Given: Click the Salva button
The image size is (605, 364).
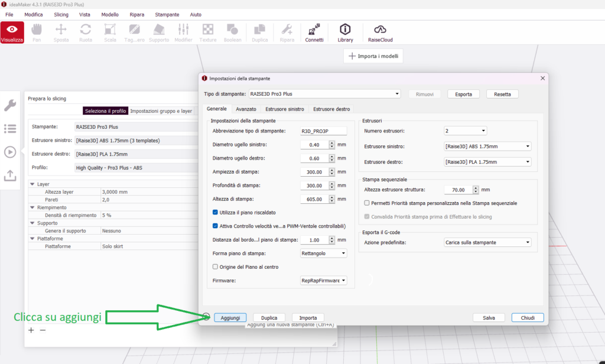Looking at the screenshot, I should 489,318.
